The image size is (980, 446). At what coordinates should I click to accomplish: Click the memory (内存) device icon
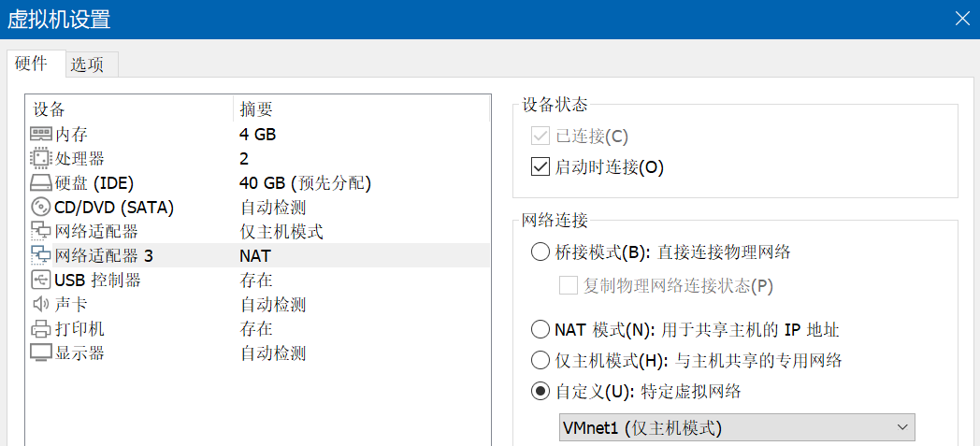click(41, 135)
